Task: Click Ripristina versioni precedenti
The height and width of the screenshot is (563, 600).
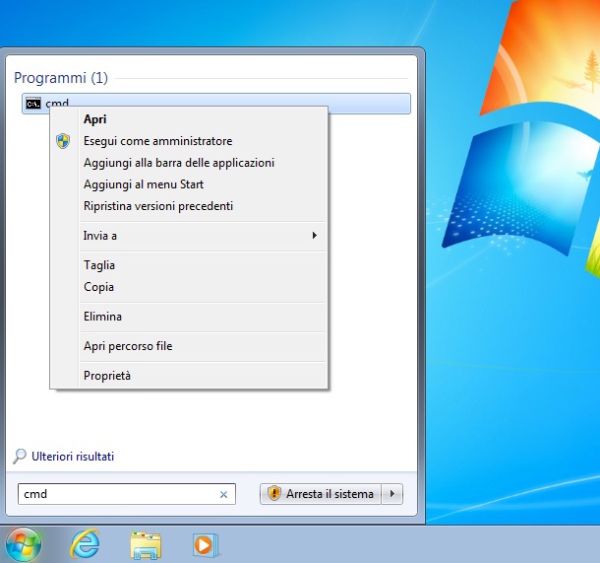Action: pyautogui.click(x=159, y=207)
